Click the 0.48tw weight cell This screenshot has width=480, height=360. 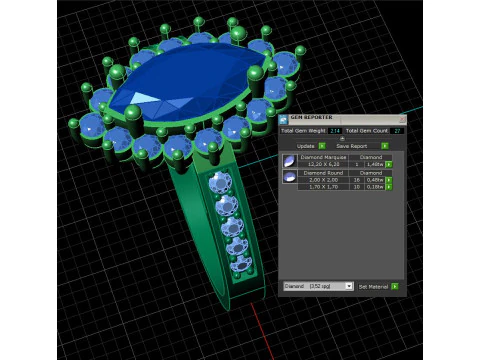point(375,180)
